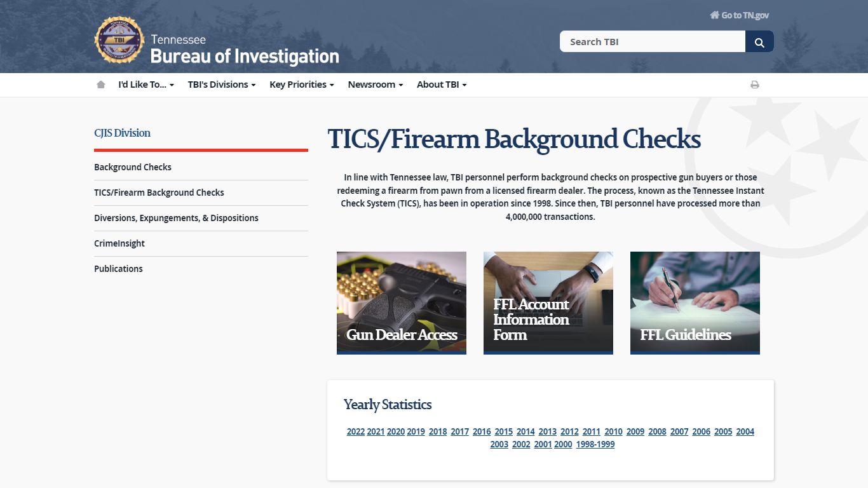
Task: Click the print page icon
Action: [x=755, y=85]
